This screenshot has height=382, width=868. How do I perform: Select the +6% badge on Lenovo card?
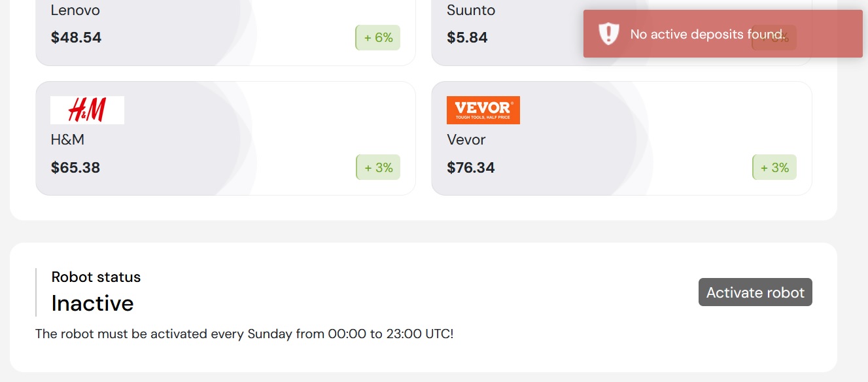(x=378, y=38)
